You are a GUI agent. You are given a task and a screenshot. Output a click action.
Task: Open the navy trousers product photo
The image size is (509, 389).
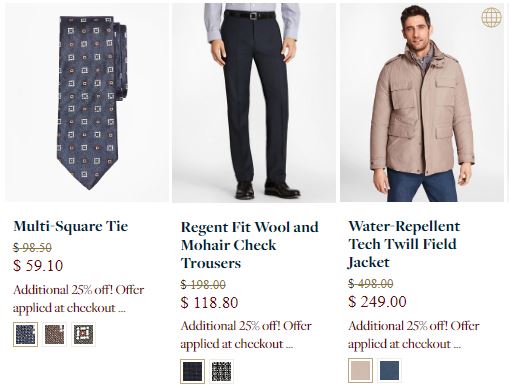pyautogui.click(x=254, y=102)
